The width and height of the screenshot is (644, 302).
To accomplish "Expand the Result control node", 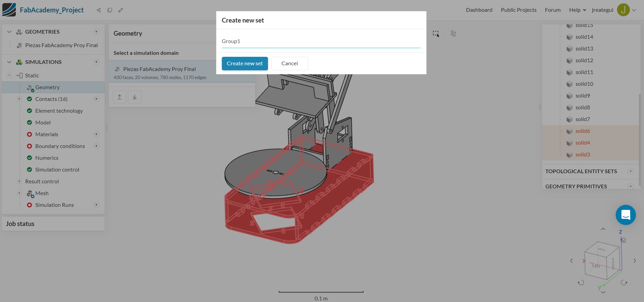I will click(19, 181).
